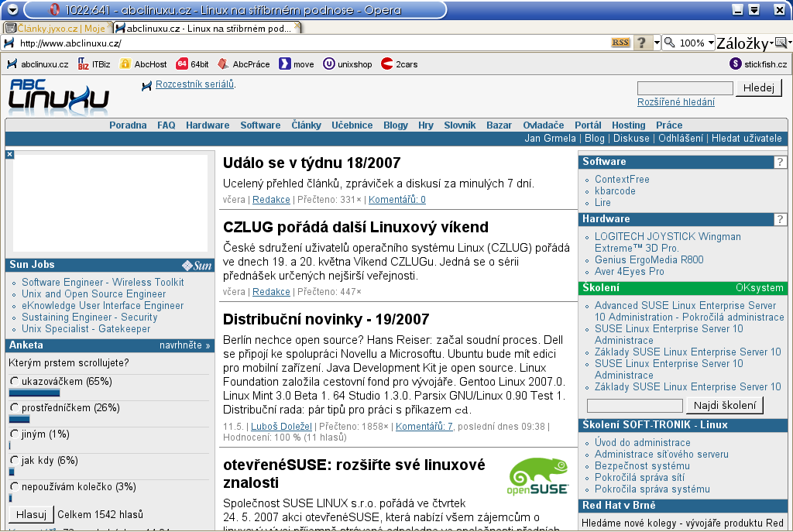Click help question mark in Hardware panel
The height and width of the screenshot is (532, 793).
pyautogui.click(x=780, y=219)
